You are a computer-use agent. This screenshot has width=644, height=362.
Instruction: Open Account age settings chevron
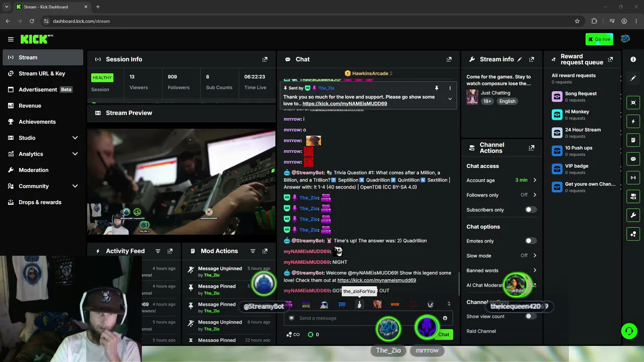tap(535, 180)
